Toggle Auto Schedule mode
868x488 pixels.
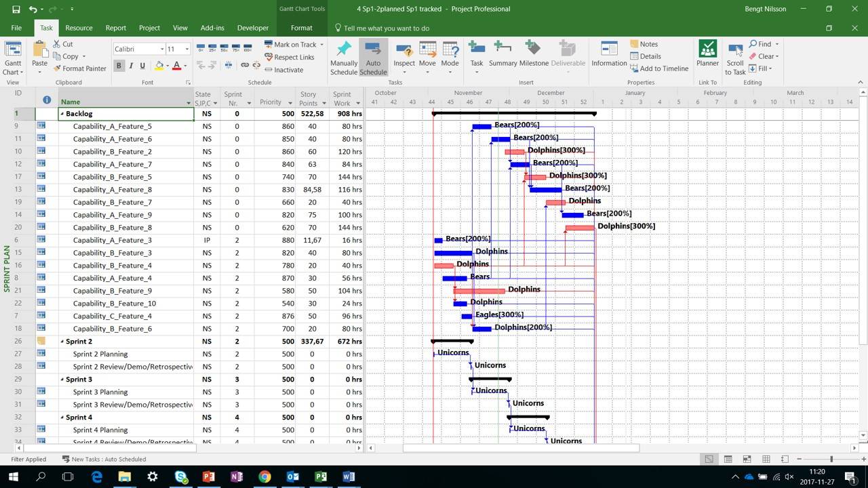373,58
